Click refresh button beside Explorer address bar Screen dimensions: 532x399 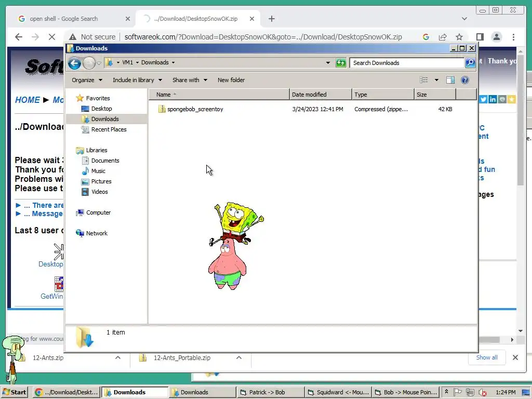341,63
